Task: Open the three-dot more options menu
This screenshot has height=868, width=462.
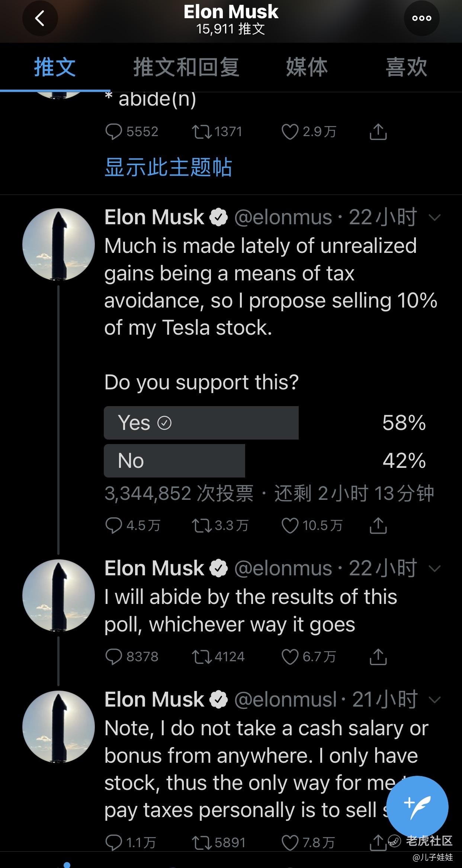Action: 422,18
